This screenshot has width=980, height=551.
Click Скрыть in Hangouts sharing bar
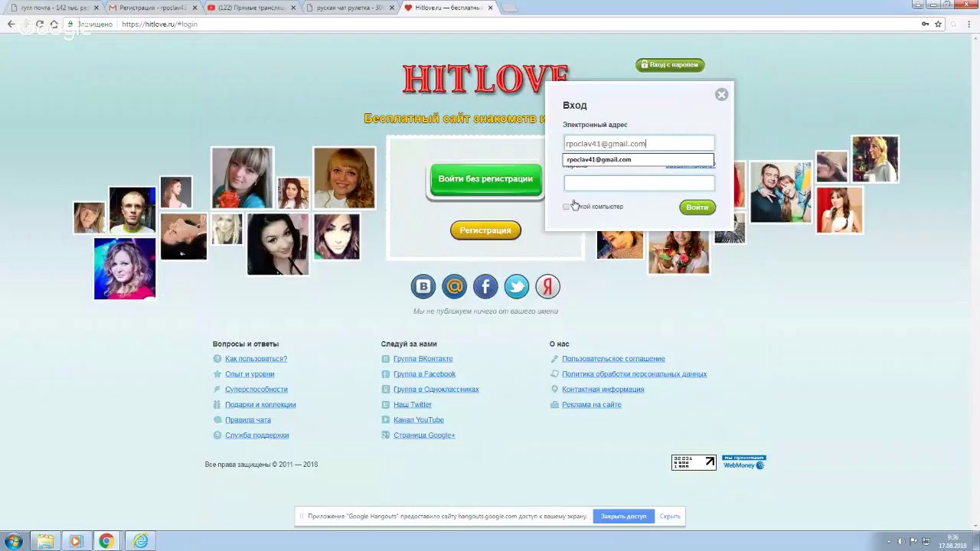(670, 517)
